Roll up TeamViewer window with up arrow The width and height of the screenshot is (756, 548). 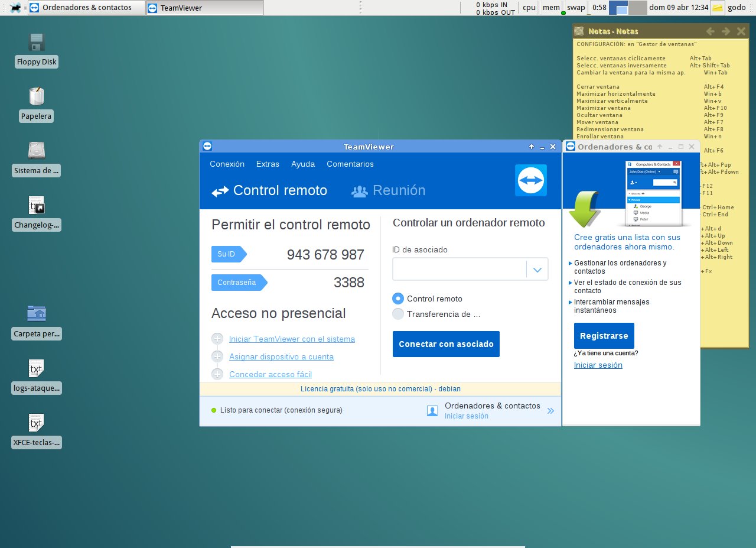(532, 147)
